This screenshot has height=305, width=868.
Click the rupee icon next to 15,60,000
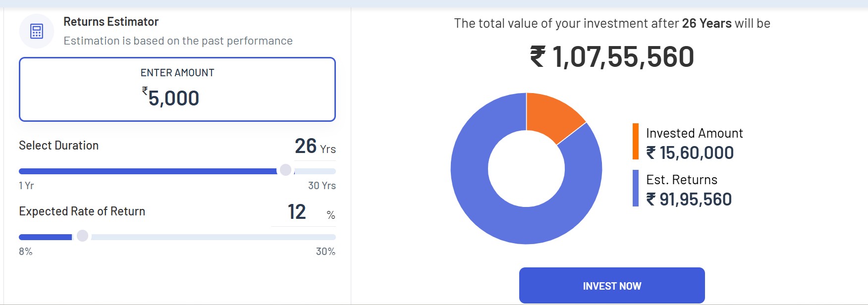(651, 152)
